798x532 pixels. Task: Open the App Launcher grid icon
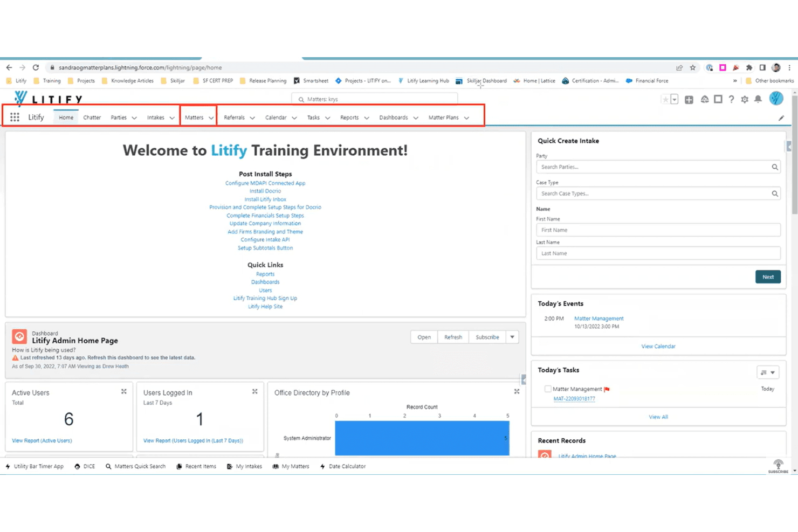(x=15, y=118)
